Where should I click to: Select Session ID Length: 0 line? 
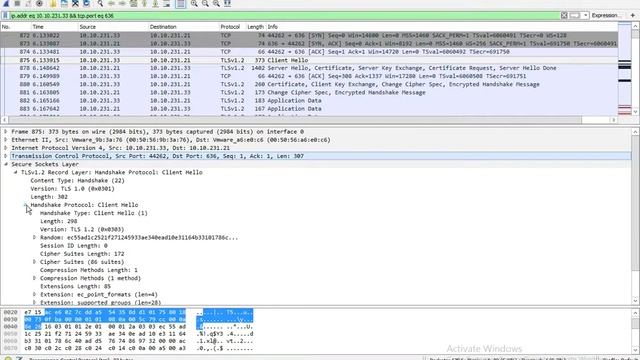point(73,246)
